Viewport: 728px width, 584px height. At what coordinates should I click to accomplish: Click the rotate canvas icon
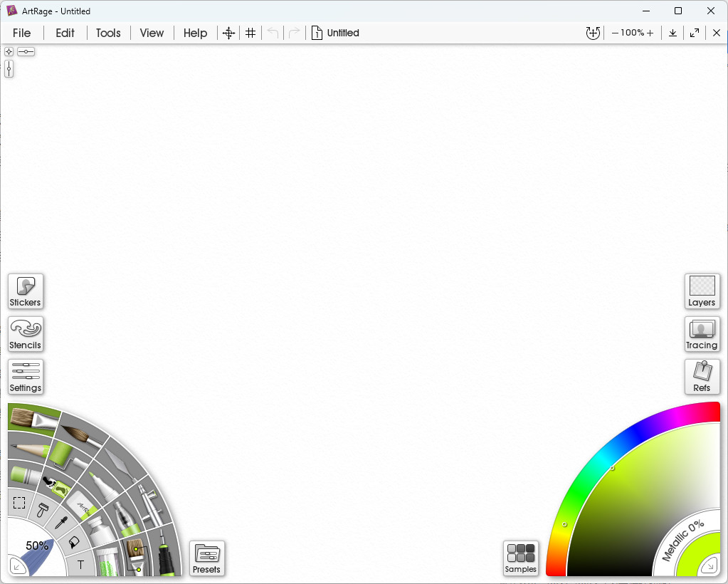tap(593, 33)
